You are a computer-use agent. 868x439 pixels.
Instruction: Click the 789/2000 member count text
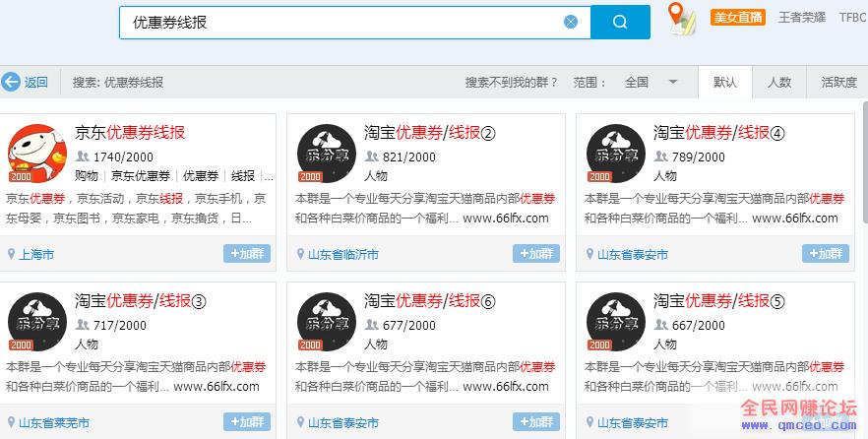(x=699, y=157)
